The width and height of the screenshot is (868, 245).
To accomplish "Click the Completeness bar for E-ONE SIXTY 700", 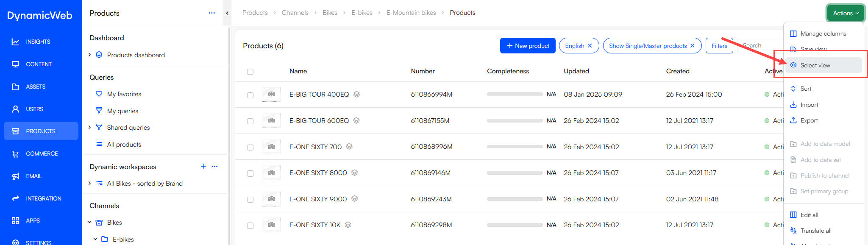I will point(515,147).
